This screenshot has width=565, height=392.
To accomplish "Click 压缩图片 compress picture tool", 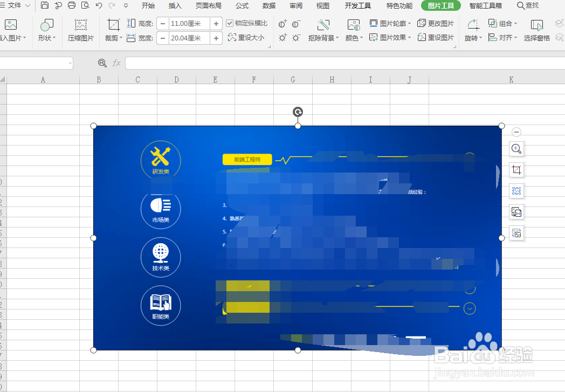I will (x=81, y=30).
